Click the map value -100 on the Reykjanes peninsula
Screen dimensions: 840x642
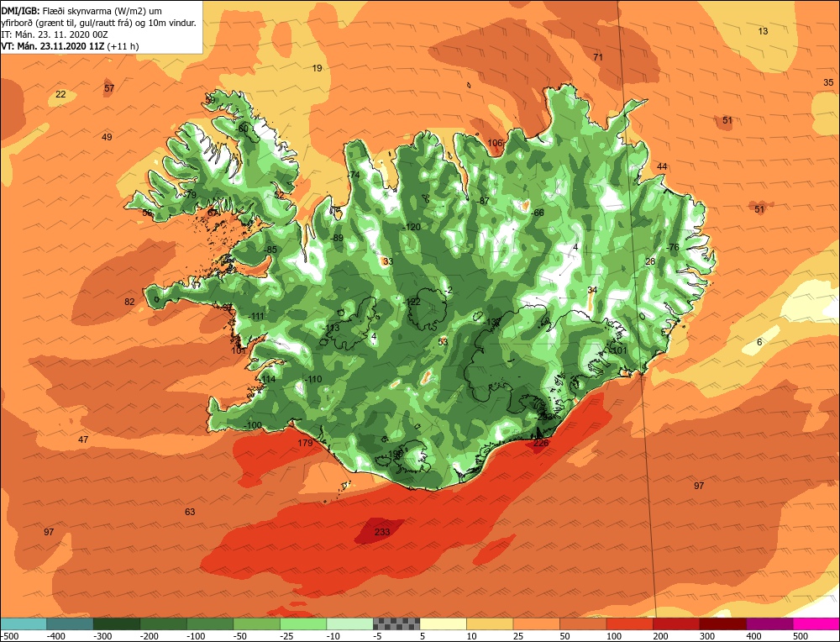(252, 425)
